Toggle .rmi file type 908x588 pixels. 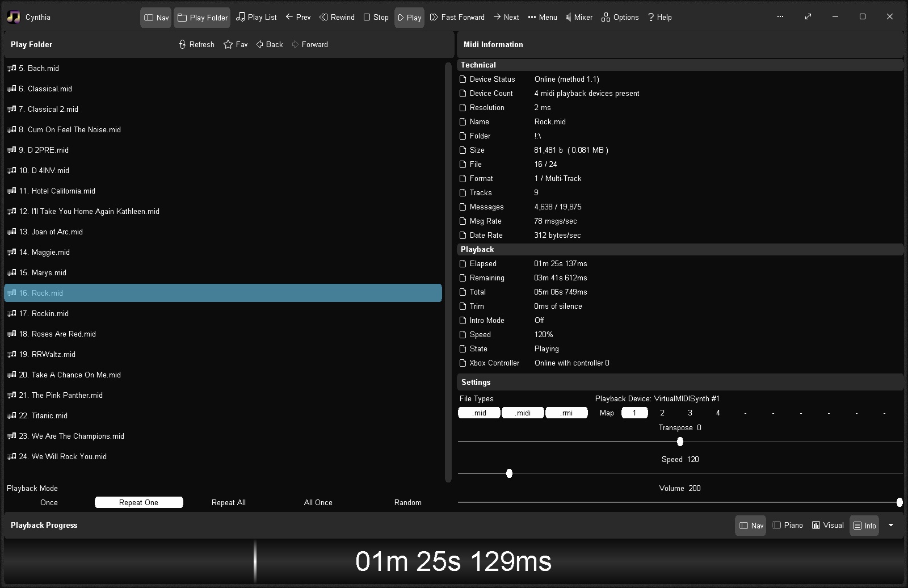point(566,413)
